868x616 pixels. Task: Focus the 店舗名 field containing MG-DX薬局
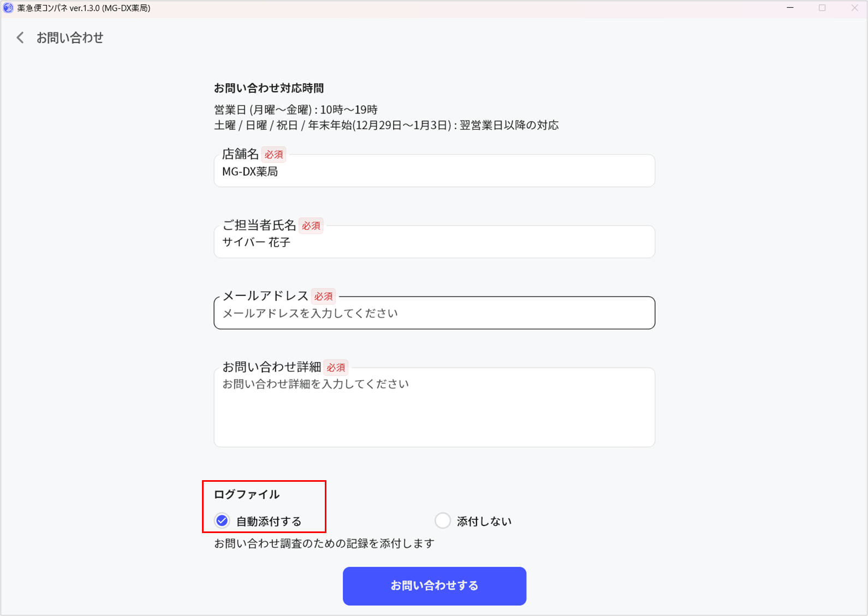[x=434, y=172]
